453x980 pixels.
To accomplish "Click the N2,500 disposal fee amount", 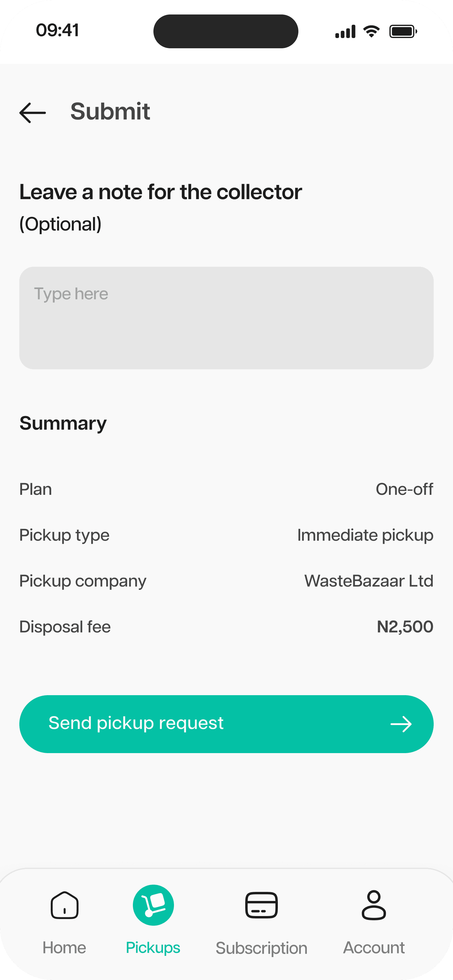I will [405, 627].
